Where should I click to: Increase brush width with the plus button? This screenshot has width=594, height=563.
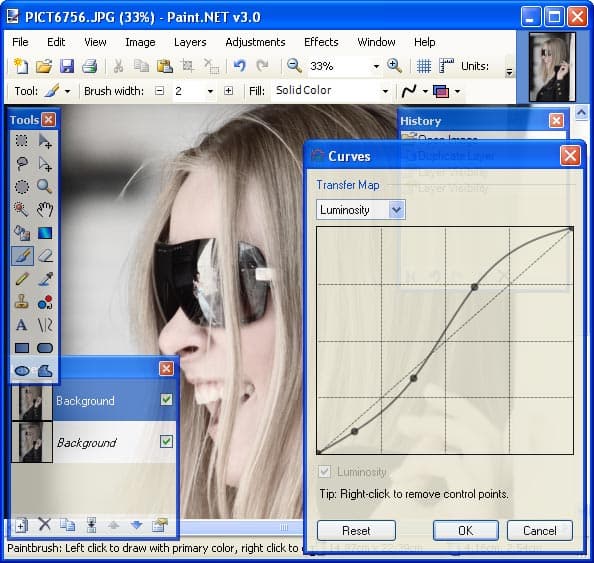[228, 91]
